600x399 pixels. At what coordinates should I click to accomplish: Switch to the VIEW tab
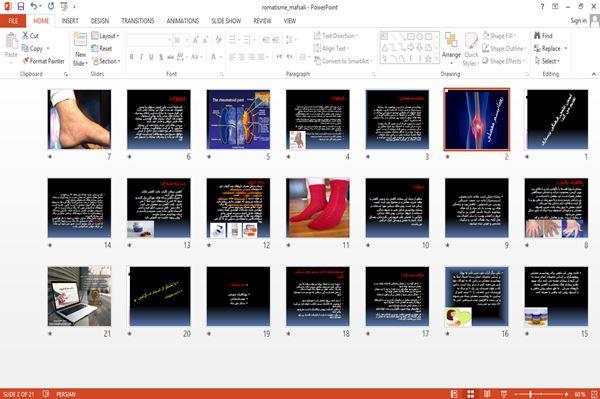[290, 21]
